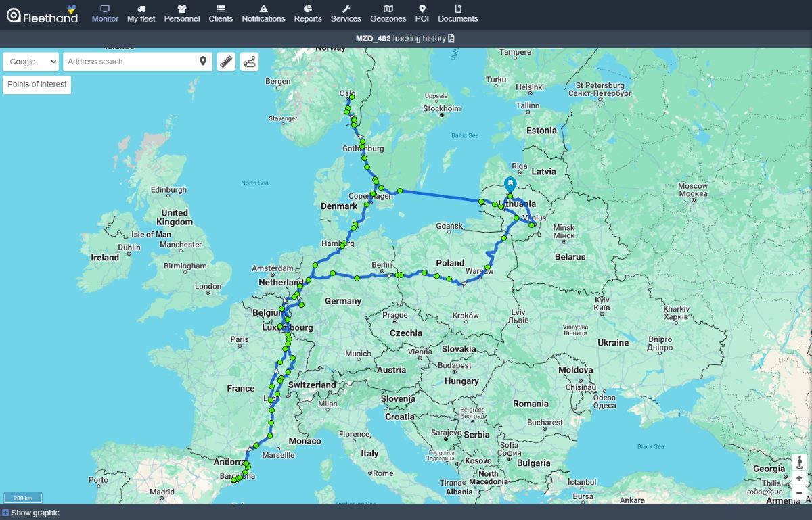This screenshot has height=520, width=812.
Task: Open the POI section
Action: 422,14
